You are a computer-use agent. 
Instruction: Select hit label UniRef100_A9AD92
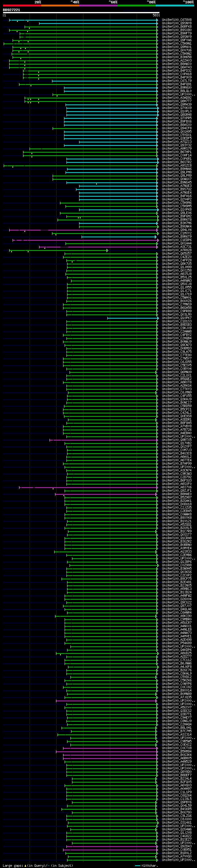tap(177, 98)
